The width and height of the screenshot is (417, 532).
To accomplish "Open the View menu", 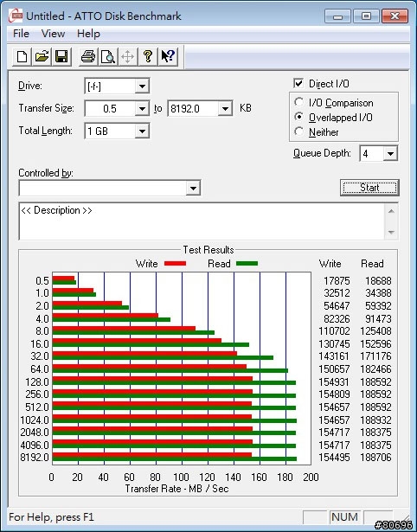I will pos(53,34).
